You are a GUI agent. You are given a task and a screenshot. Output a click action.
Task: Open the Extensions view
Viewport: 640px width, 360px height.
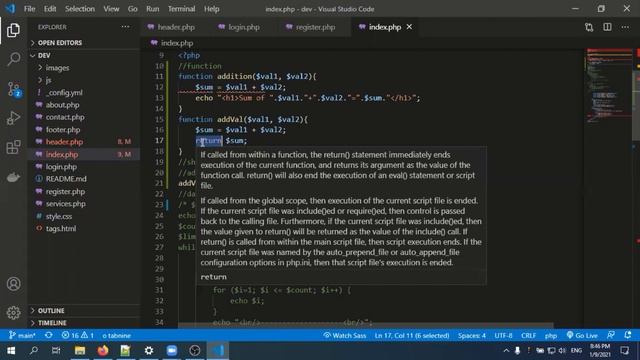[13, 147]
